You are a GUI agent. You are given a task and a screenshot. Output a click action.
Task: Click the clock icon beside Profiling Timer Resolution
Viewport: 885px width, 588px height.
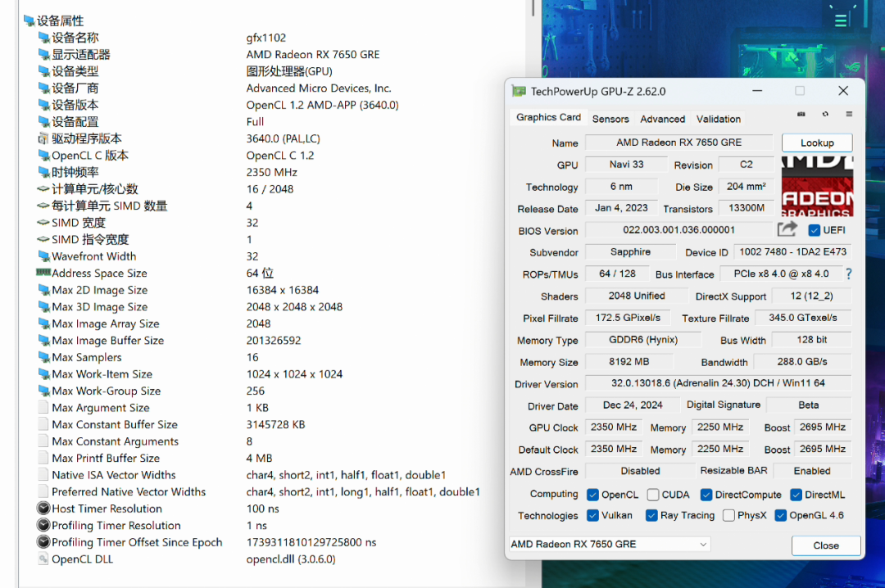coord(43,526)
